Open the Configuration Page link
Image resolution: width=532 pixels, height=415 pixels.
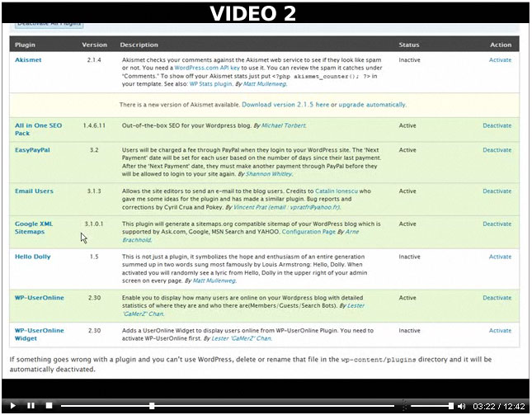pyautogui.click(x=308, y=232)
